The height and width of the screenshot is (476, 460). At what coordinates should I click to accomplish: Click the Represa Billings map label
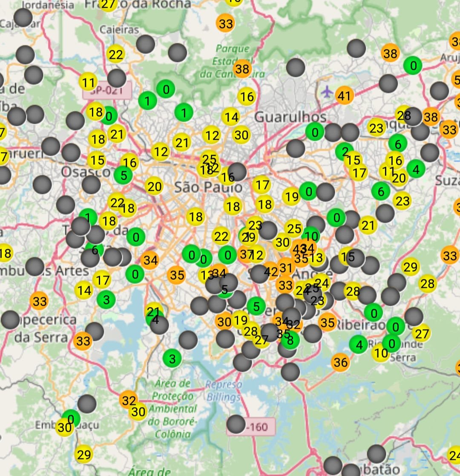[224, 391]
